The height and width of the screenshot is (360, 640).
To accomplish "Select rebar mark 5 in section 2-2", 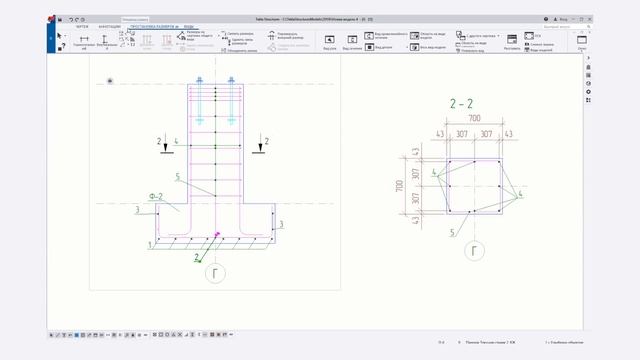I will coord(452,233).
